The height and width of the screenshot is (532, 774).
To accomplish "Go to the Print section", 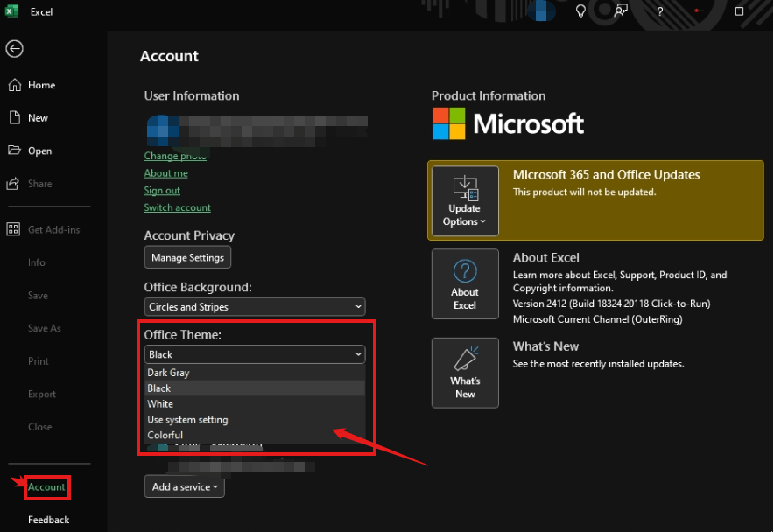I will click(x=40, y=360).
